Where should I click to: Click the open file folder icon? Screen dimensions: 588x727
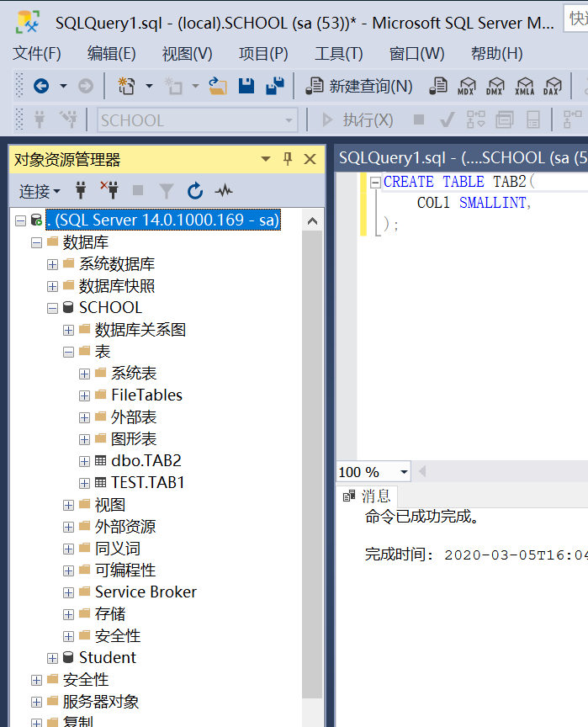pos(217,86)
